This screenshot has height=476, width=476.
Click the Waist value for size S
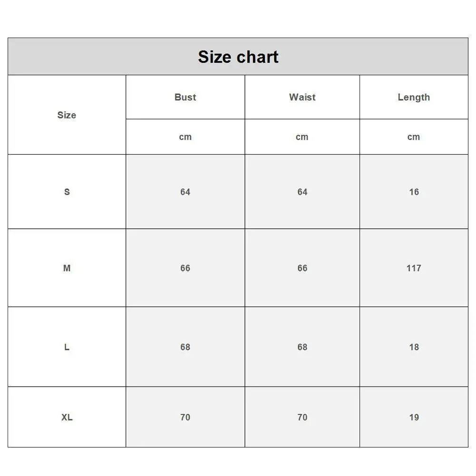302,192
